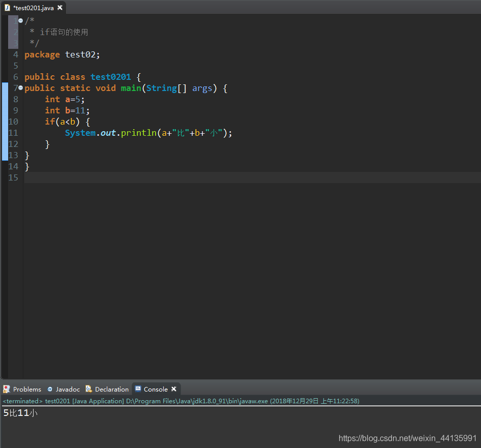Click the String type on line 7
The image size is (481, 448).
click(x=161, y=88)
